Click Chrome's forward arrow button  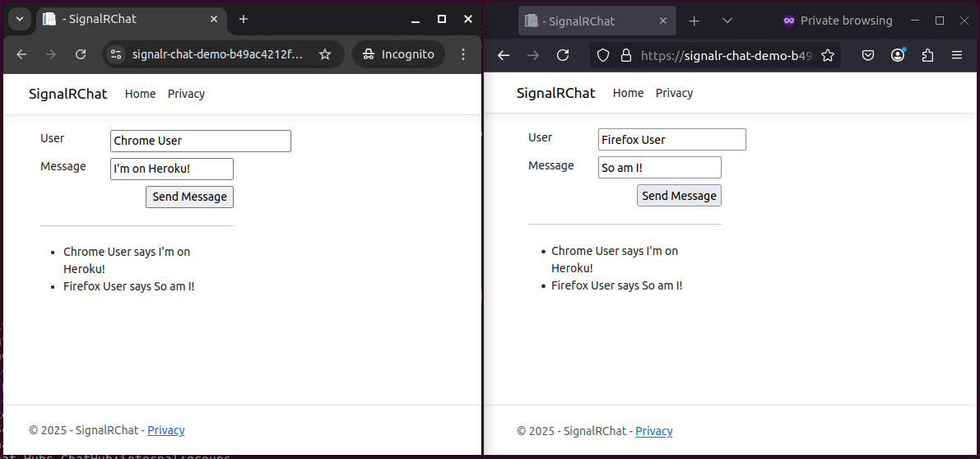tap(51, 54)
